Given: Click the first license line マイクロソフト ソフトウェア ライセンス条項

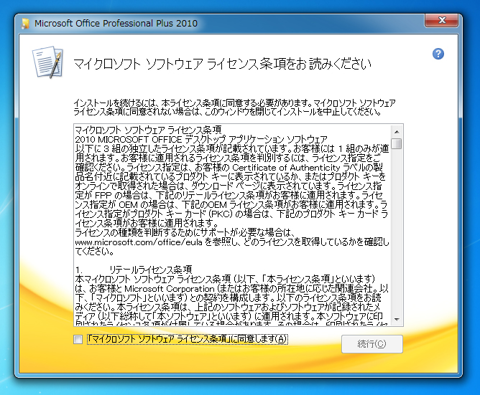Looking at the screenshot, I should point(148,130).
